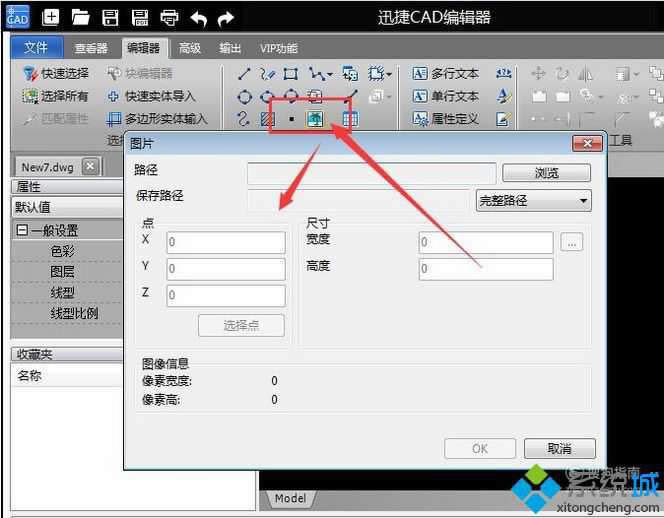664x518 pixels.
Task: Click the Single-line text 单行文本 tool
Action: tap(446, 96)
